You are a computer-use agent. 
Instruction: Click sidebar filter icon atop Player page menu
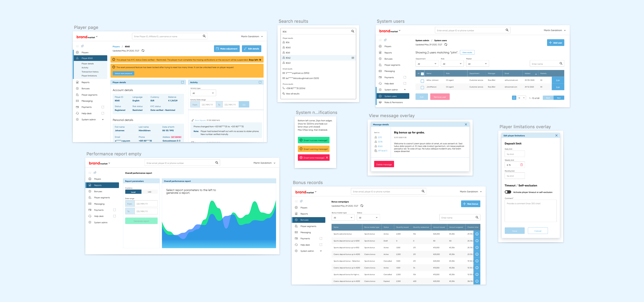click(82, 46)
